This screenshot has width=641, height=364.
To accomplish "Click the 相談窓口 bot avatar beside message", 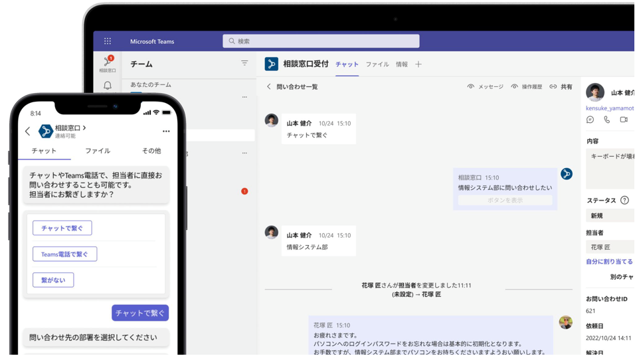I will point(567,174).
